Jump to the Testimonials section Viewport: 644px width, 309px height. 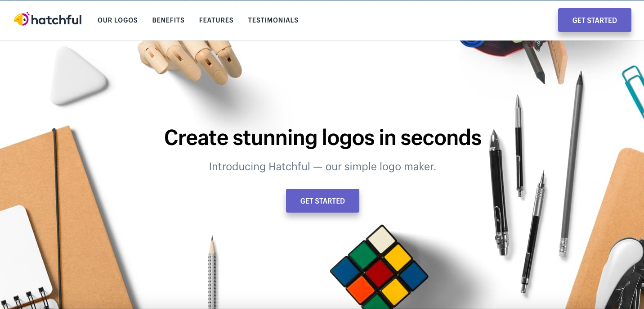tap(273, 20)
